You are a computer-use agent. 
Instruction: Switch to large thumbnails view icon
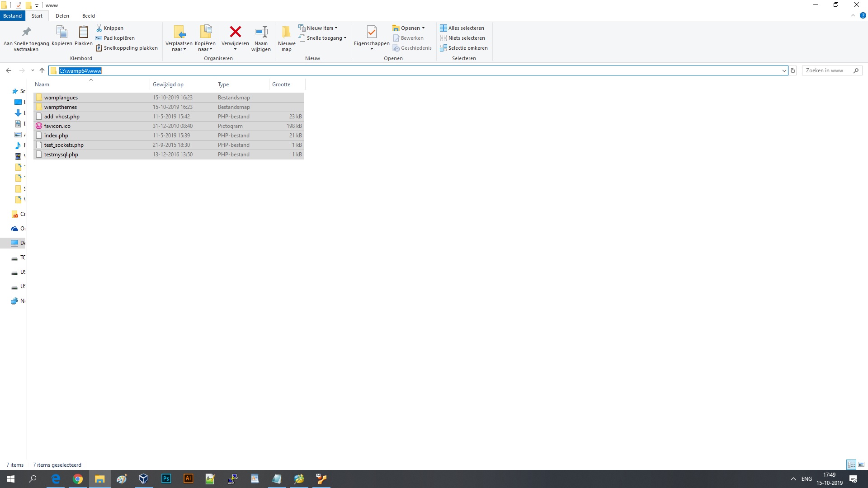click(x=861, y=465)
